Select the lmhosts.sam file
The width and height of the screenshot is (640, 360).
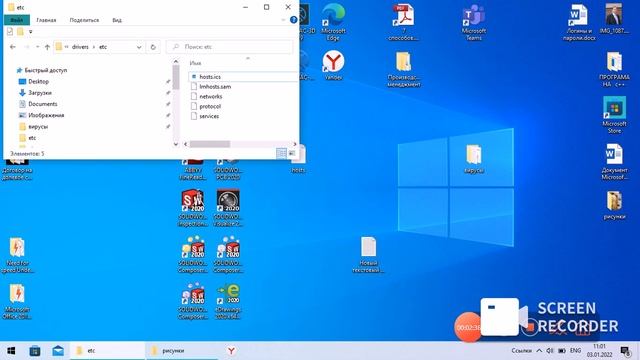click(x=215, y=87)
